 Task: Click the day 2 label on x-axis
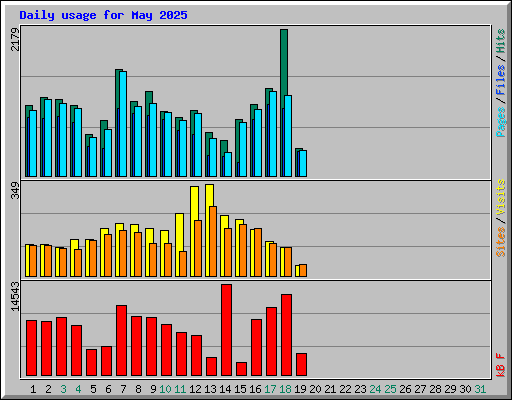(x=48, y=389)
